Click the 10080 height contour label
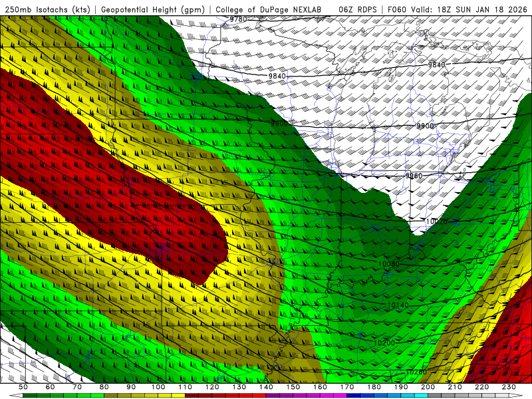The width and height of the screenshot is (532, 399). (x=389, y=263)
